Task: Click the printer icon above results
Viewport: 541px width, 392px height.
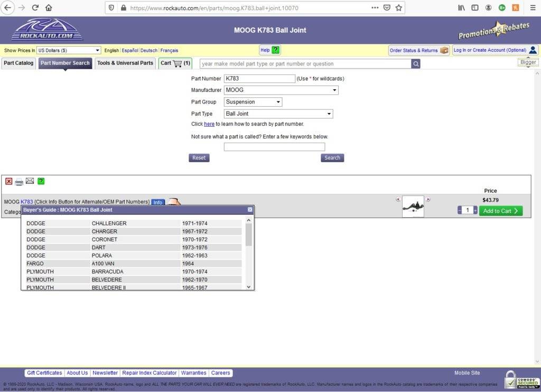Action: click(19, 182)
